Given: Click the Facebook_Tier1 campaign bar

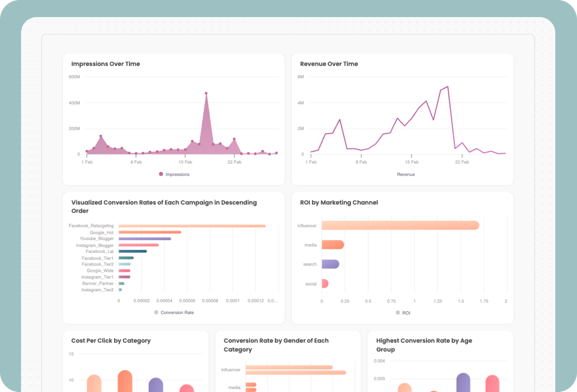Looking at the screenshot, I should pyautogui.click(x=126, y=258).
